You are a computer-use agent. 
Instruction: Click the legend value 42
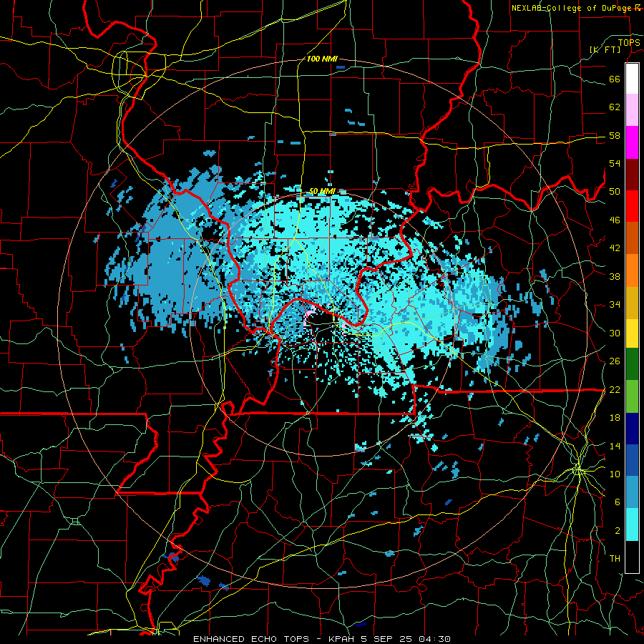[x=615, y=248]
